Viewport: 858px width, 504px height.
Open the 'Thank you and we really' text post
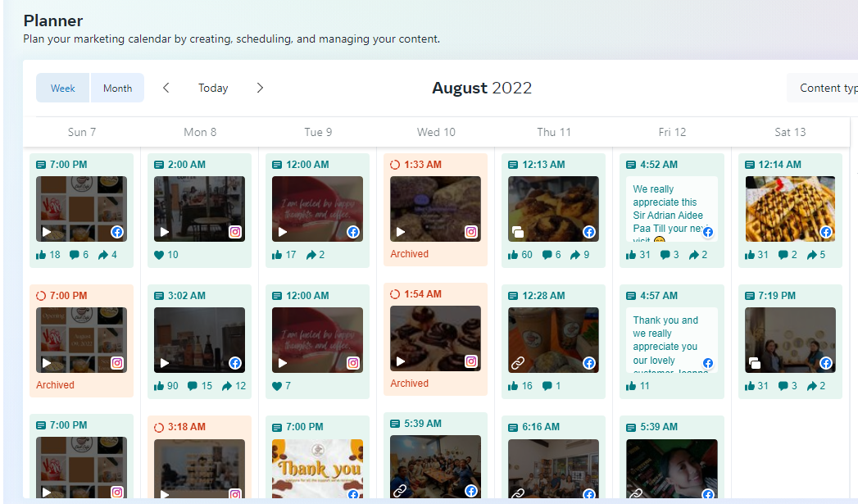672,340
